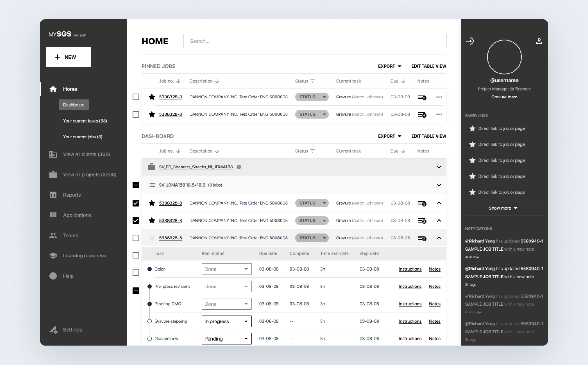The image size is (588, 365).
Task: Check the checkbox next to the third dashboard job
Action: click(x=136, y=238)
